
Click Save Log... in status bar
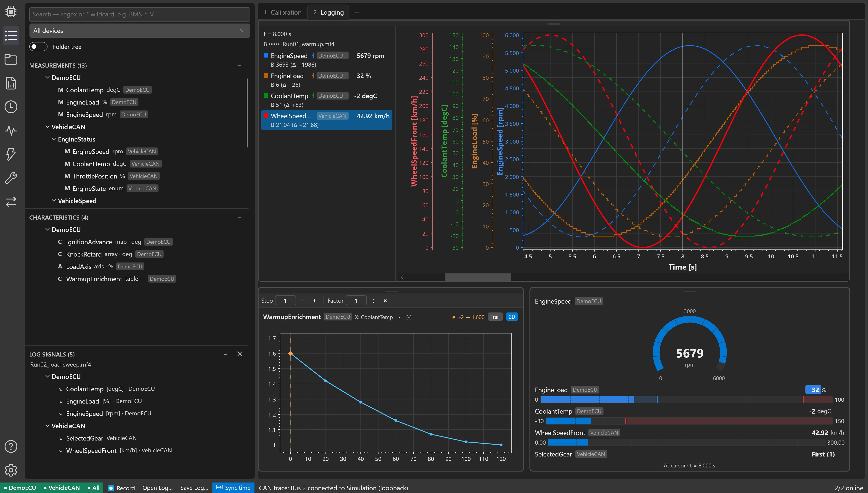(194, 488)
